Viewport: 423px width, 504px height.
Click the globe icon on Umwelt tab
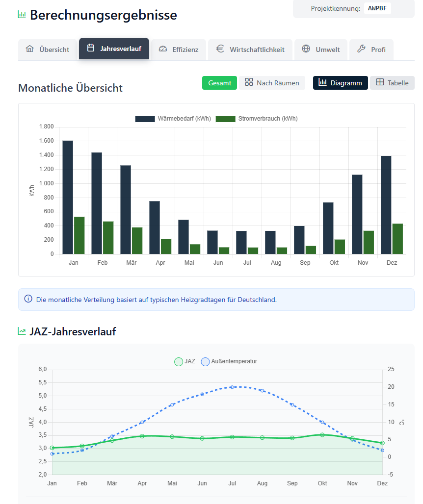(306, 49)
